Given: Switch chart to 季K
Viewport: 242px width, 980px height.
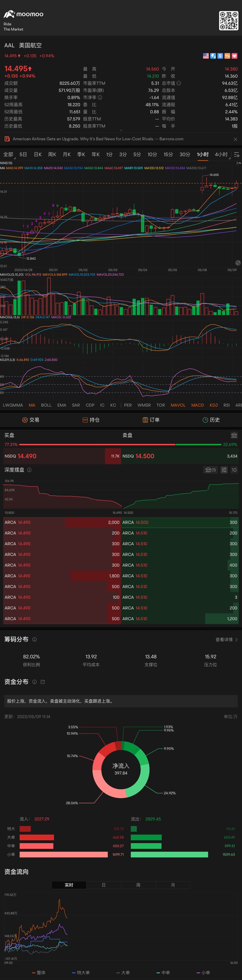Looking at the screenshot, I should coord(81,154).
